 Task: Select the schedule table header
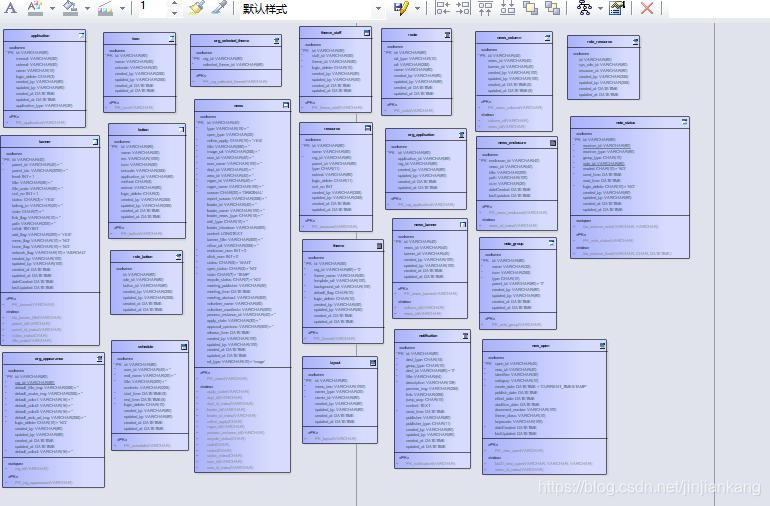(x=150, y=346)
